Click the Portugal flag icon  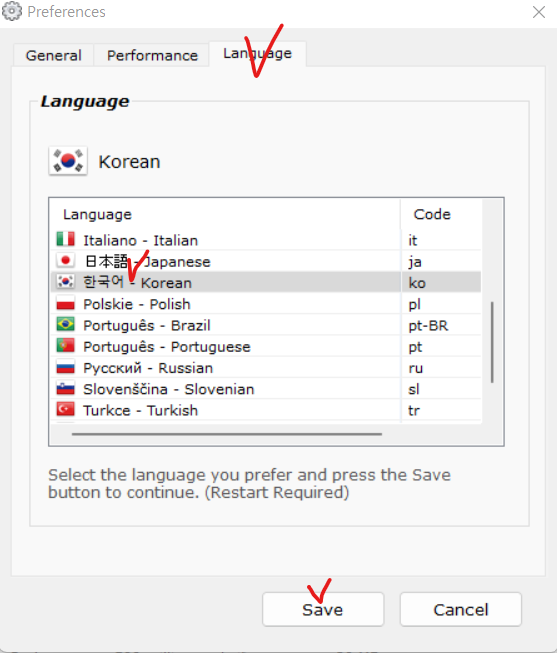65,346
